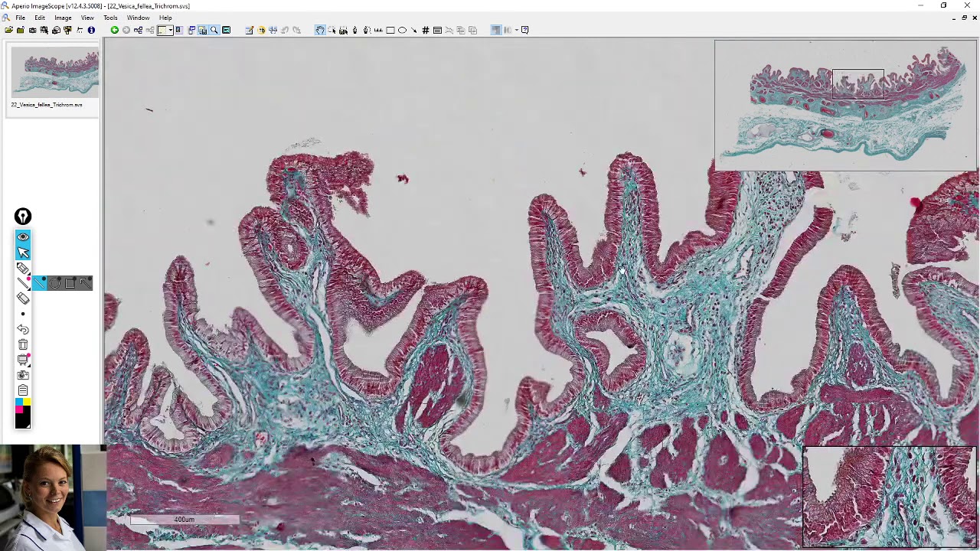The image size is (980, 551).
Task: Choose the circle shape option
Action: [x=55, y=283]
